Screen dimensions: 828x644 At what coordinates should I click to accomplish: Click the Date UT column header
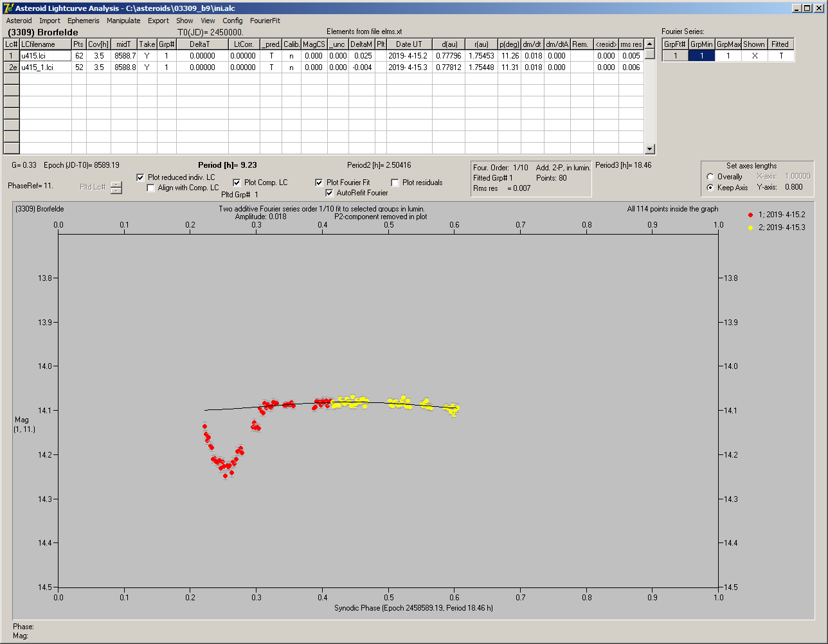409,44
